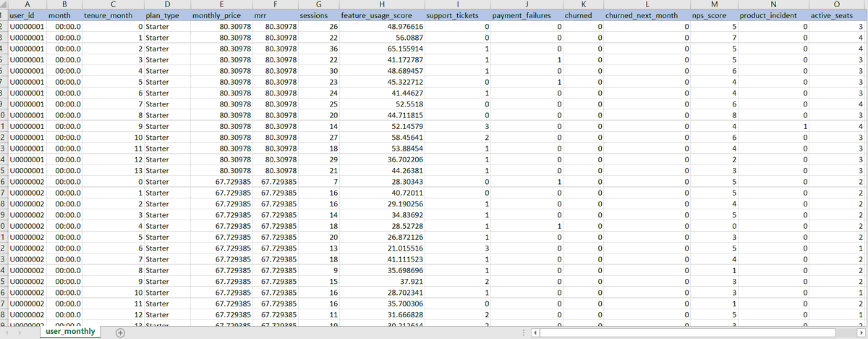Select column M header
This screenshot has width=868, height=339.
tap(712, 4)
